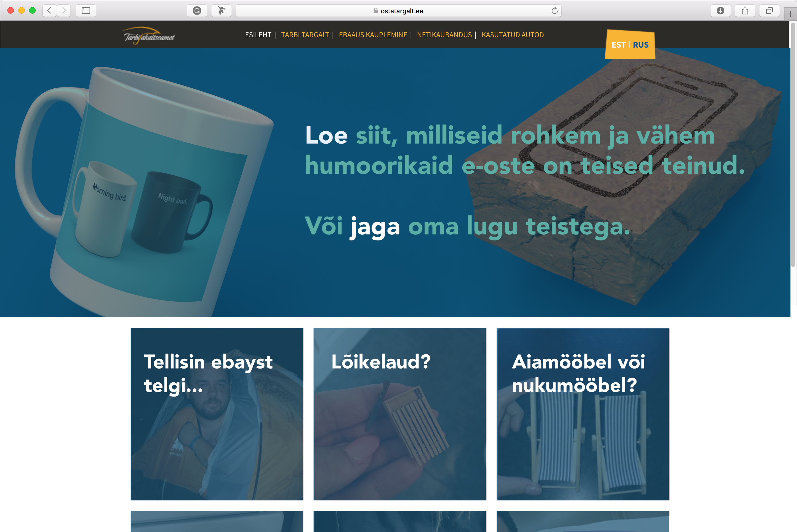Open the Share icon menu

tap(745, 11)
